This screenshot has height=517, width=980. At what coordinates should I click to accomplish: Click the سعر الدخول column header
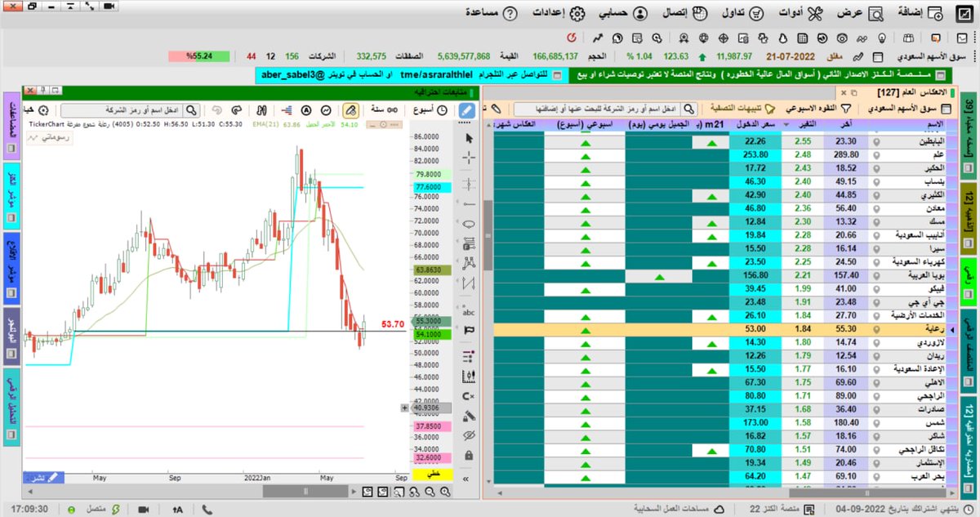point(755,124)
